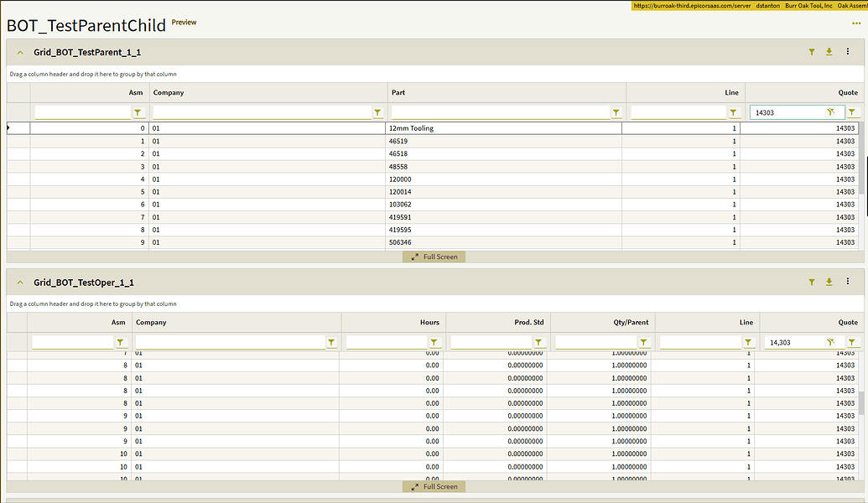Open Part column filter operator in TestParent
Screen dimensions: 868x503
[x=616, y=112]
